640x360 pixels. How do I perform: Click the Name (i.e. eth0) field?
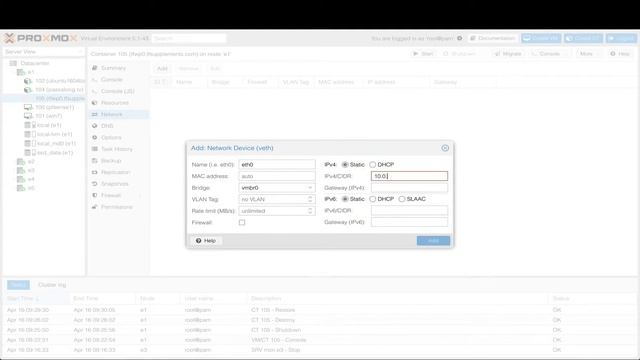(277, 164)
